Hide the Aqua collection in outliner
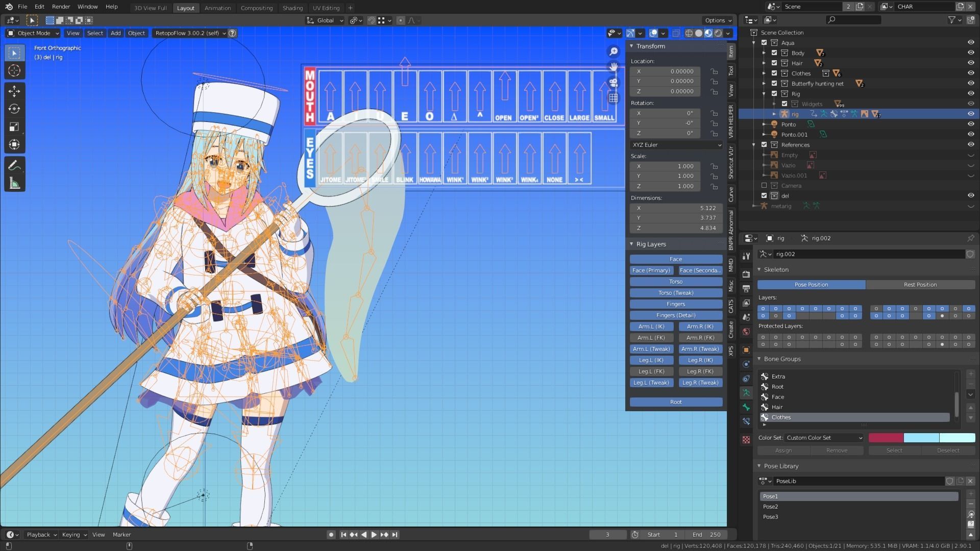 [970, 43]
